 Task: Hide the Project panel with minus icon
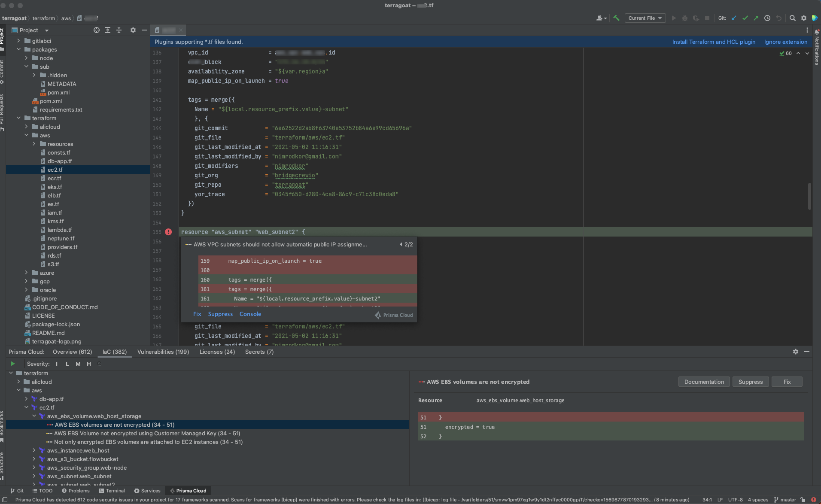[x=144, y=30]
